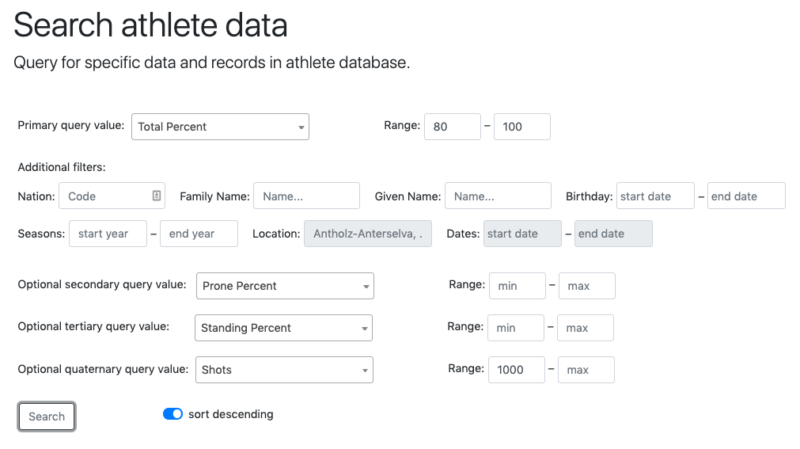
Task: Select the Standing Percent range max field
Action: tap(586, 328)
